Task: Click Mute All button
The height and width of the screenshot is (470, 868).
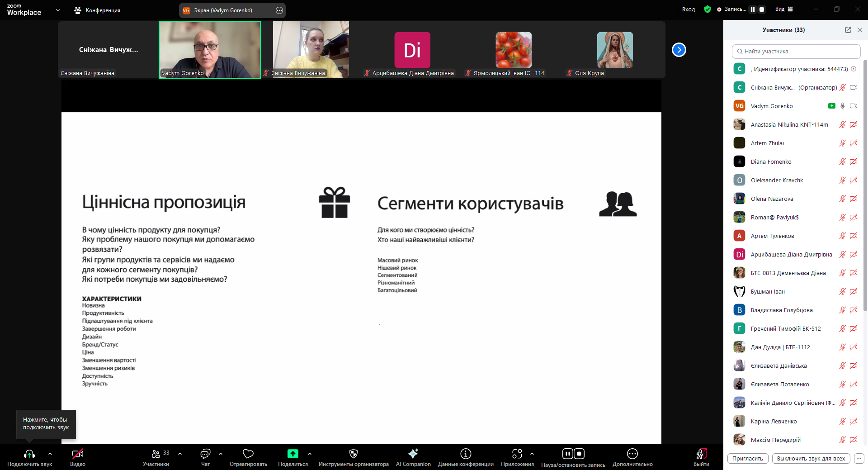Action: click(x=811, y=458)
